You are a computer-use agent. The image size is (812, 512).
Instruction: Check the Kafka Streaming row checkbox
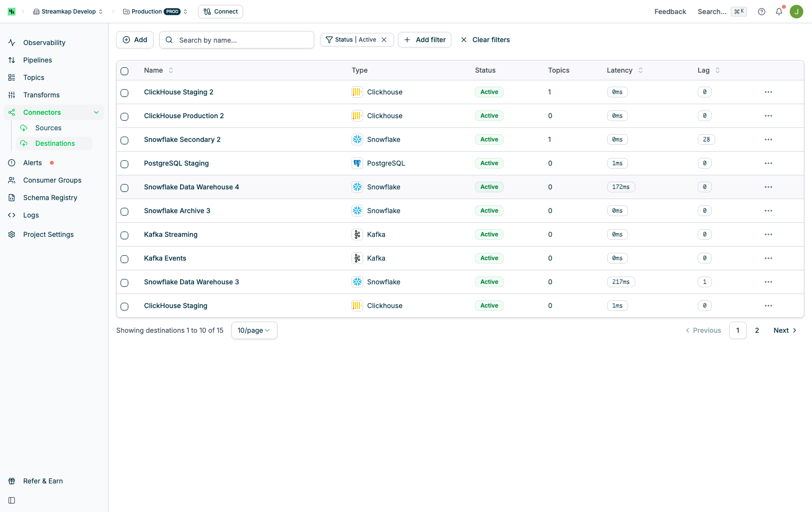124,235
